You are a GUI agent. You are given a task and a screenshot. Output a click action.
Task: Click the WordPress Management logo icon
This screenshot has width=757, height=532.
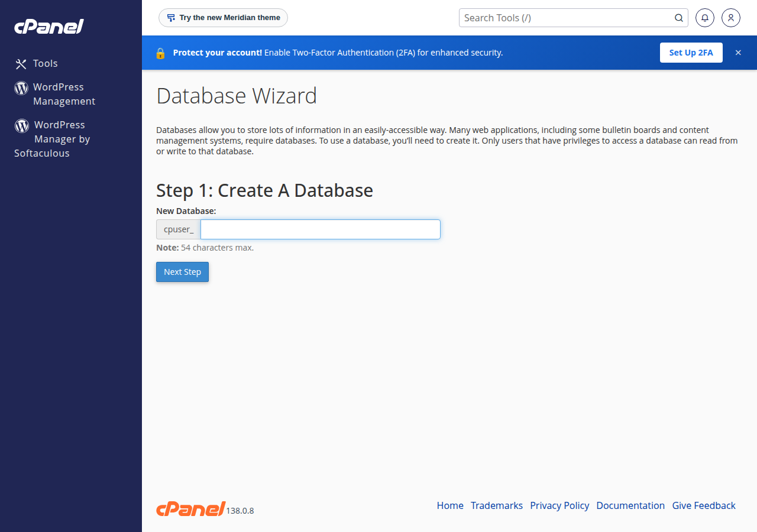pos(21,88)
